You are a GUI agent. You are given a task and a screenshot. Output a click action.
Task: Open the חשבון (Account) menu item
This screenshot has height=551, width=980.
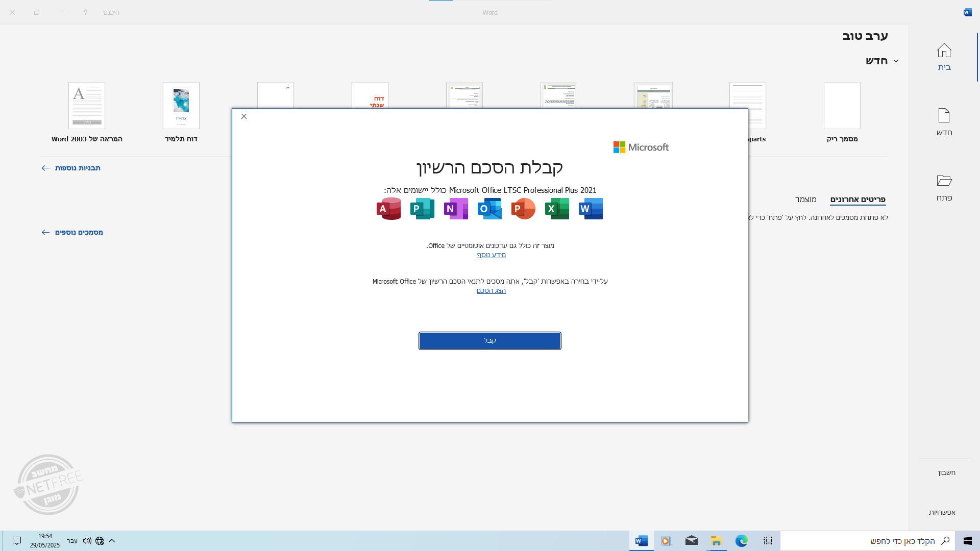click(946, 472)
